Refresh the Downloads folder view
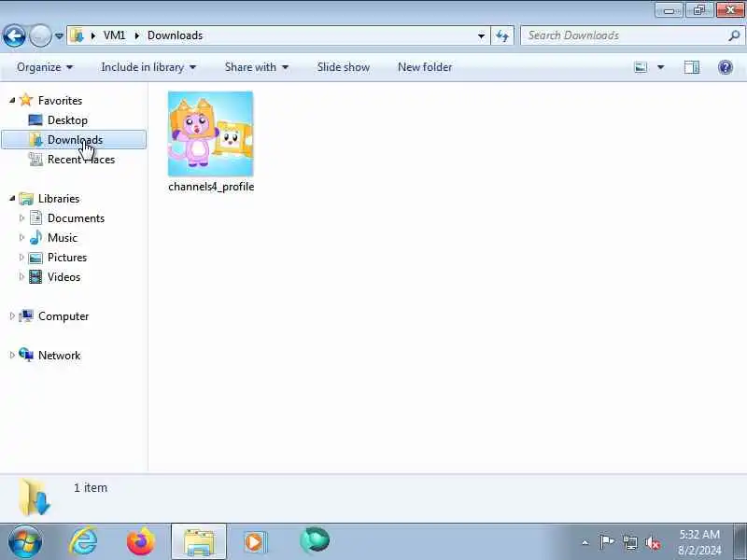The height and width of the screenshot is (560, 747). point(502,35)
